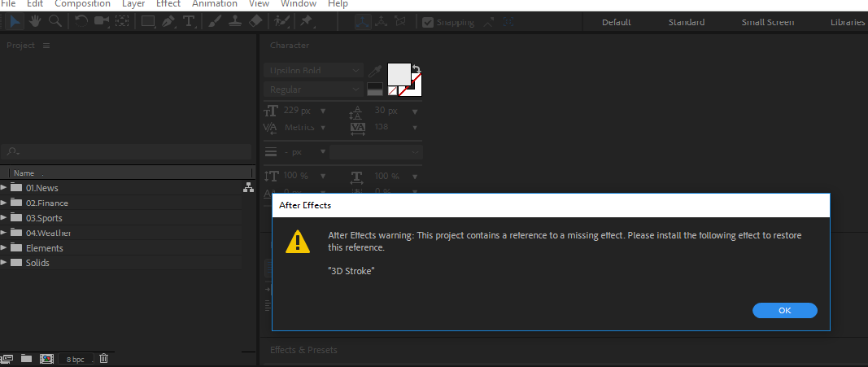Screen dimensions: 868x367
Task: Click the project search field
Action: click(127, 151)
